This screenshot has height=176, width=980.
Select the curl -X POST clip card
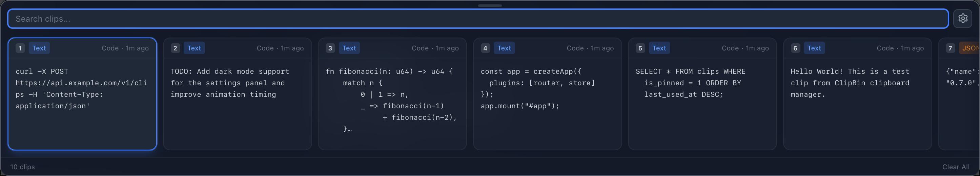(82, 94)
